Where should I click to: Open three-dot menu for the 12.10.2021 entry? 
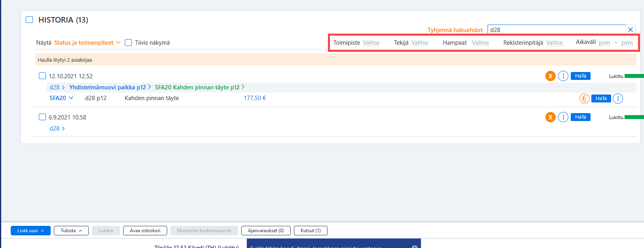coord(563,76)
